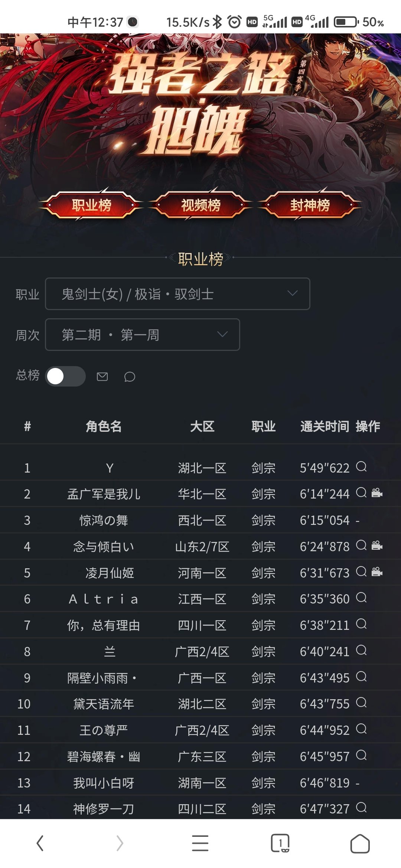This screenshot has width=401, height=868.
Task: Switch to 职业榜 tab
Action: tap(91, 205)
